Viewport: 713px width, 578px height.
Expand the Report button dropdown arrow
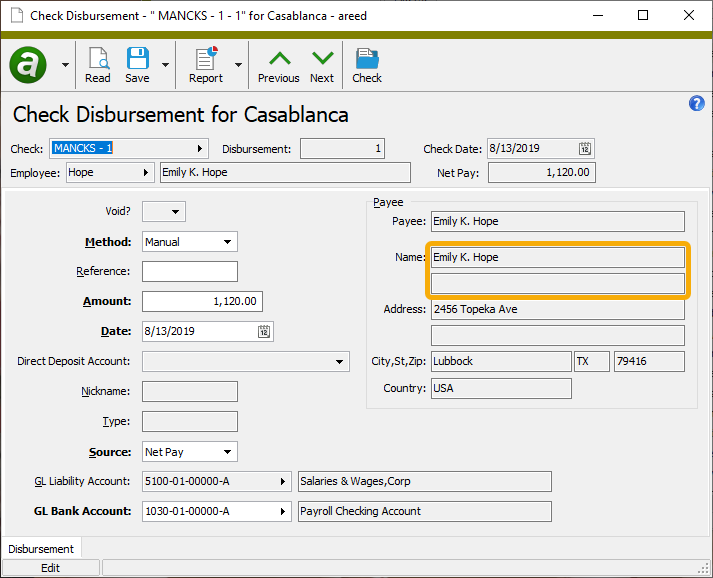click(238, 65)
